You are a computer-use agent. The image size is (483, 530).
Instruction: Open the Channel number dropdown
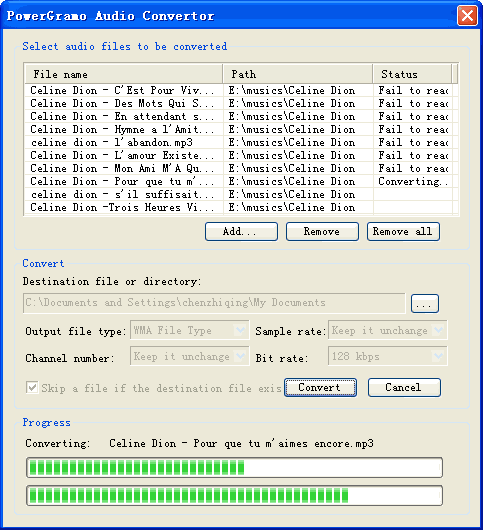tap(190, 356)
